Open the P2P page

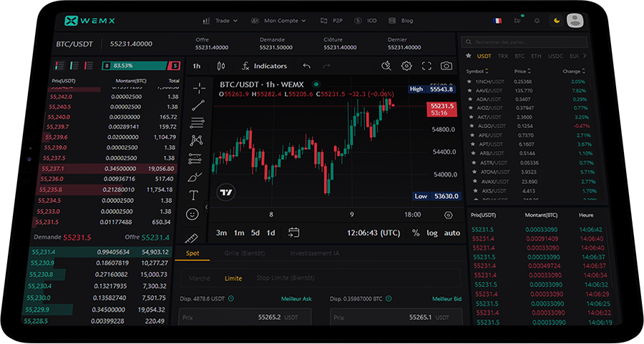(x=331, y=21)
